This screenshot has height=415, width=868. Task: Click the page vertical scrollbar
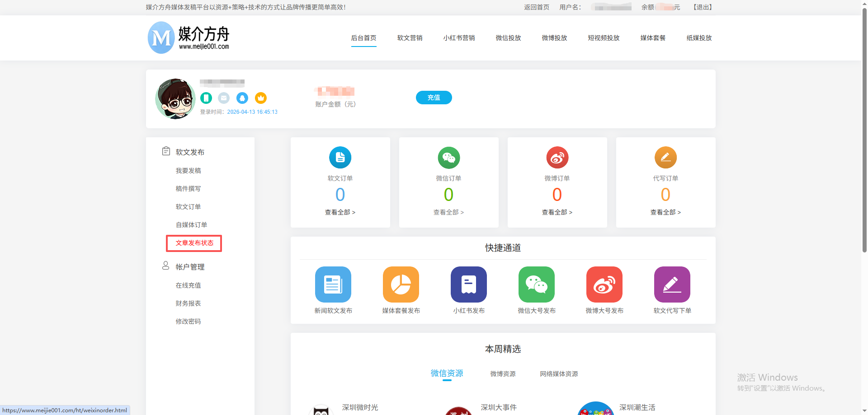point(864,135)
